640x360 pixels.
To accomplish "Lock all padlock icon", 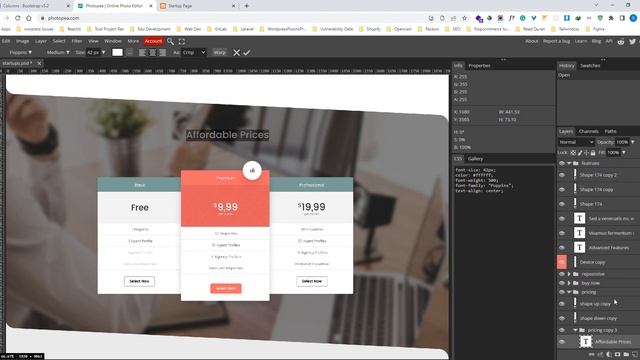I will pos(593,153).
